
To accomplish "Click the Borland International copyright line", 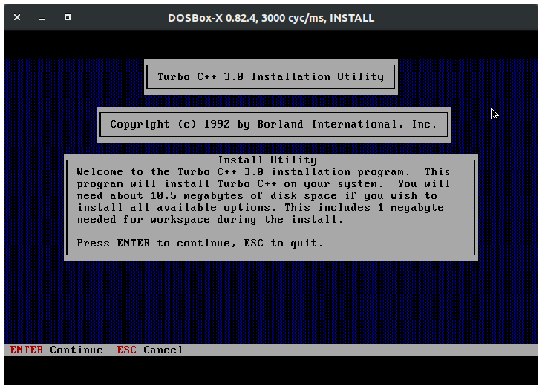I will point(273,125).
